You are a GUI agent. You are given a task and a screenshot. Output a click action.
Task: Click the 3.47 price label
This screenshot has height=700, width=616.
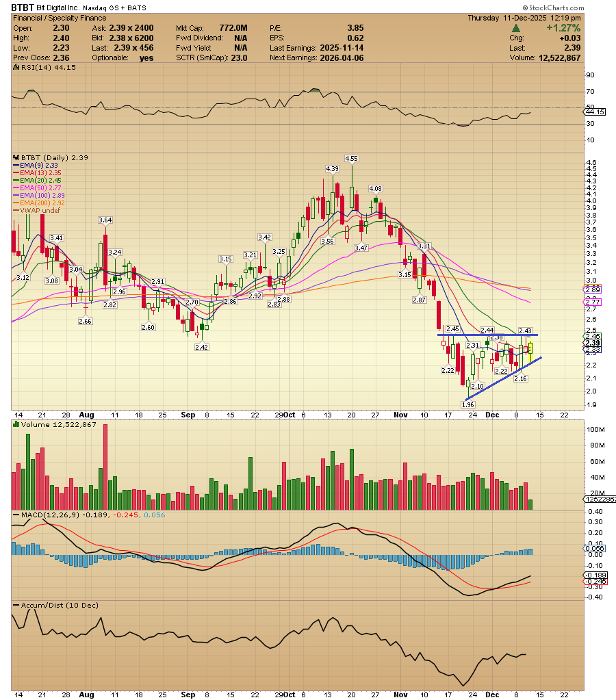[361, 248]
